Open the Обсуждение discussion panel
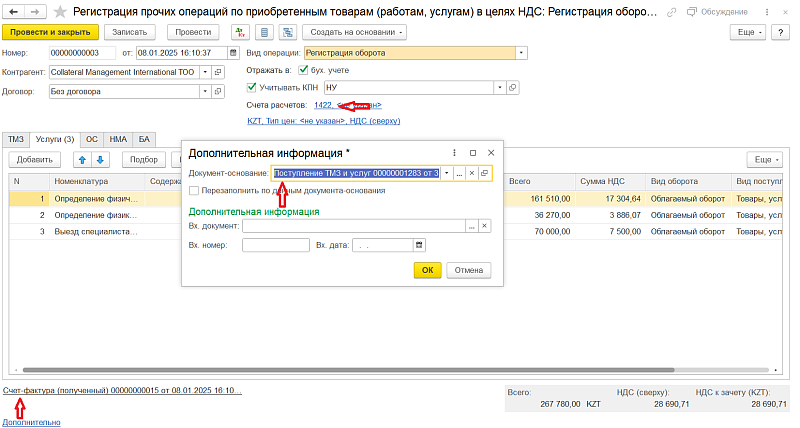 pyautogui.click(x=717, y=12)
